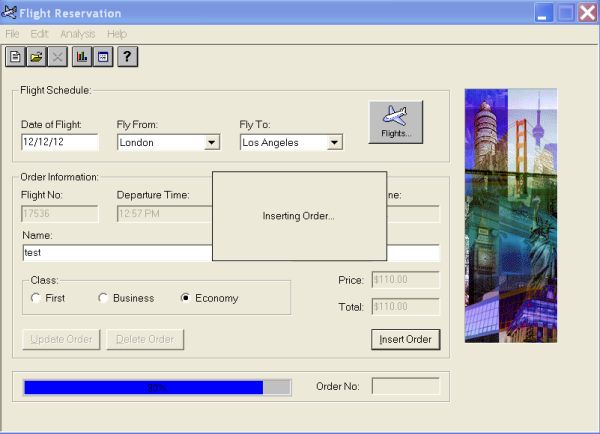Click the delete X toolbar icon
This screenshot has width=600, height=434.
click(x=58, y=57)
